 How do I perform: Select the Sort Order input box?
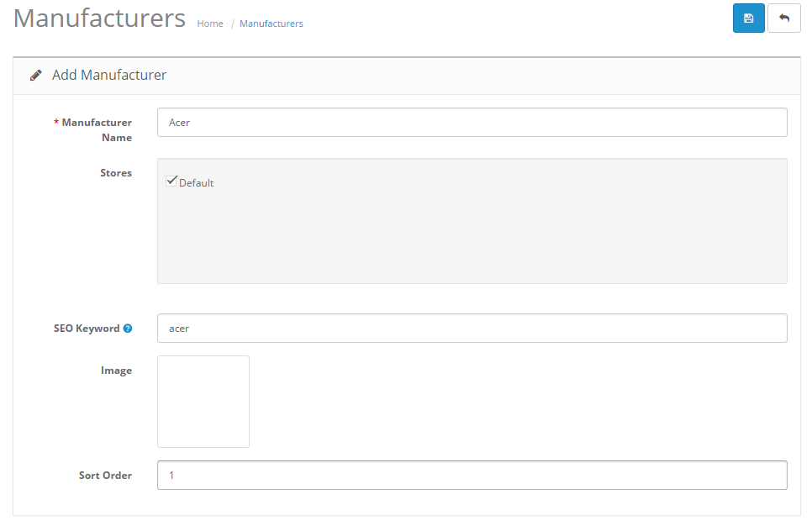click(x=472, y=476)
